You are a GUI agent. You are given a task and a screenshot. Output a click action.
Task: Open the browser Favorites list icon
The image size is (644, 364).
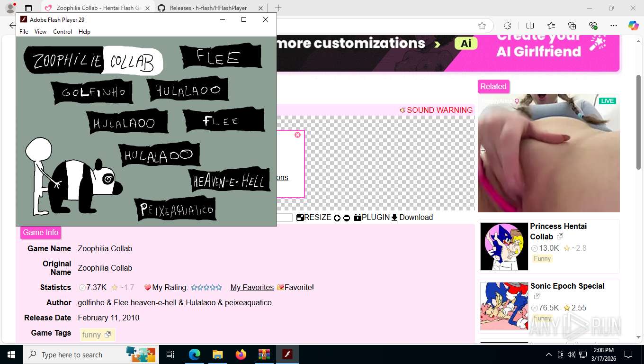[x=551, y=26]
